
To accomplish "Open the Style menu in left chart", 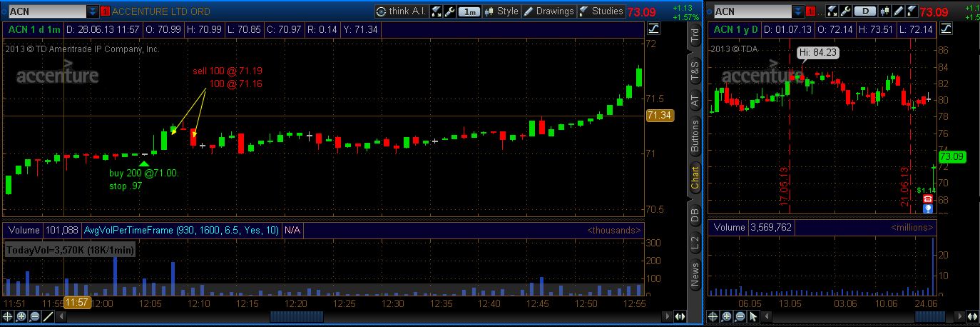I will (501, 11).
